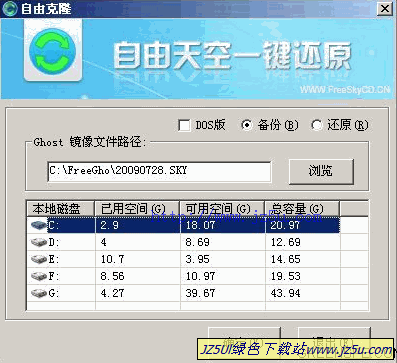The height and width of the screenshot is (363, 397).
Task: Click total capacity value 14.65
Action: coord(285,259)
